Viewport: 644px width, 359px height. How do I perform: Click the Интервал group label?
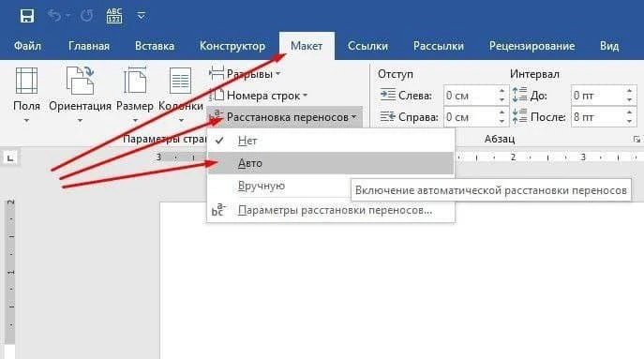coord(534,74)
